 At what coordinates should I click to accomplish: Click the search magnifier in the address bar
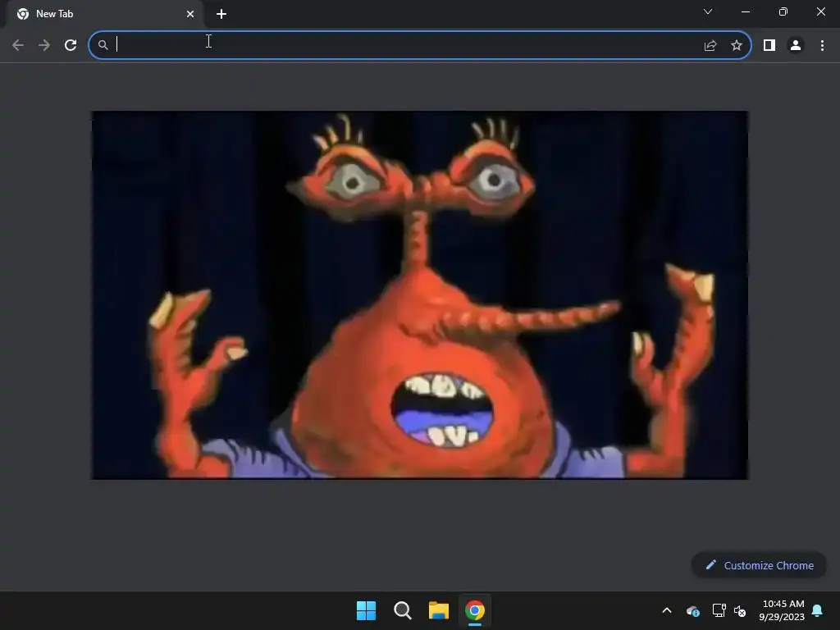(x=103, y=45)
